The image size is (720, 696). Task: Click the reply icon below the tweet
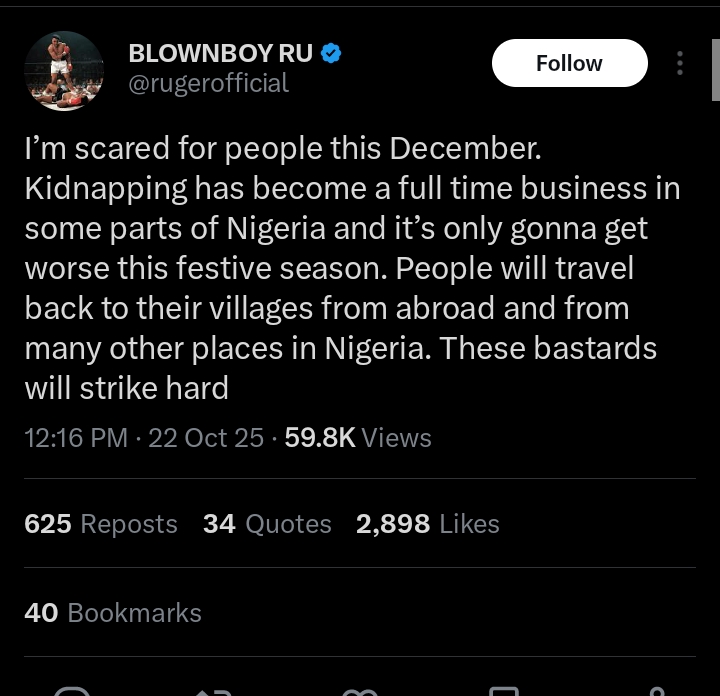click(x=72, y=691)
